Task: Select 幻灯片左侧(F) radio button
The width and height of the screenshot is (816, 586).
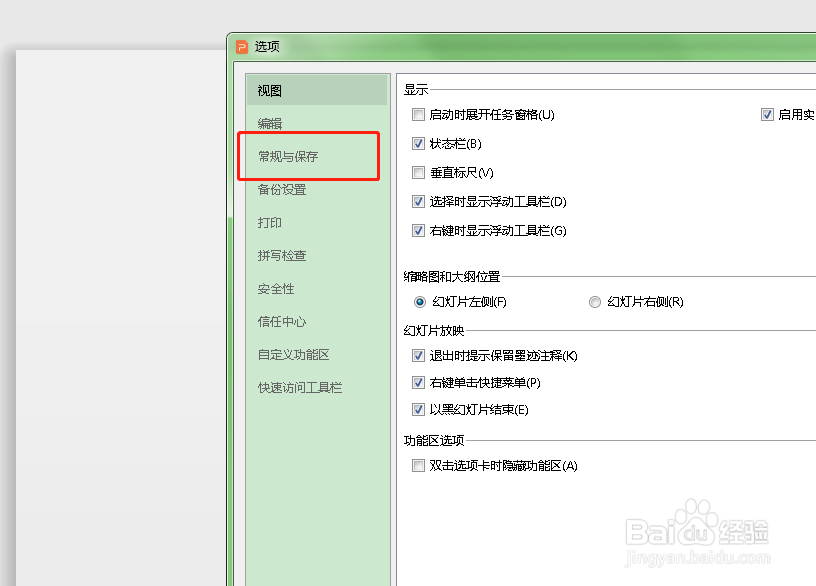Action: 419,302
